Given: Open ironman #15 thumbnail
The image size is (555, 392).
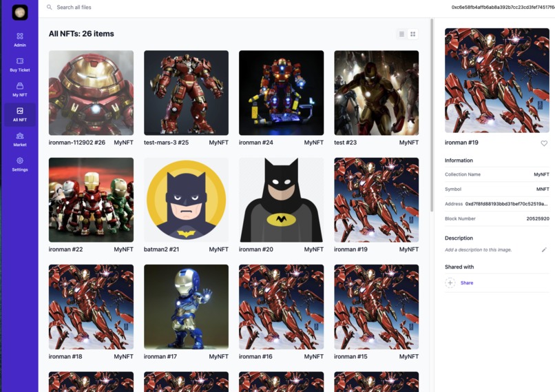Looking at the screenshot, I should click(376, 307).
